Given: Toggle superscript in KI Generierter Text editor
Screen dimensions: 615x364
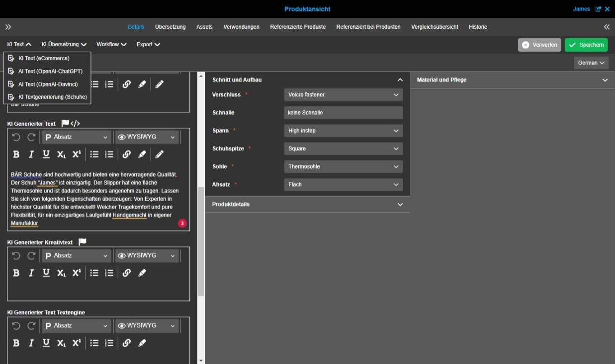Looking at the screenshot, I should (77, 154).
